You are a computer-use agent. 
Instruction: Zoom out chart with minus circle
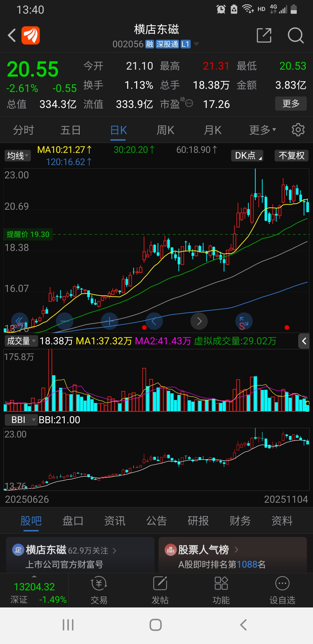[x=64, y=321]
